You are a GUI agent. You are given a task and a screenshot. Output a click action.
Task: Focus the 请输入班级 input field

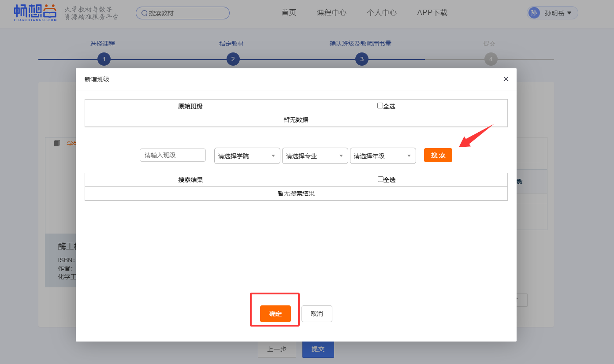point(173,155)
